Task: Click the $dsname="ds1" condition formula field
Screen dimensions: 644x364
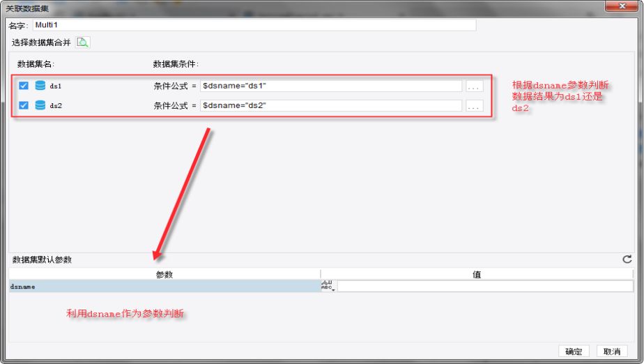Action: pos(331,86)
